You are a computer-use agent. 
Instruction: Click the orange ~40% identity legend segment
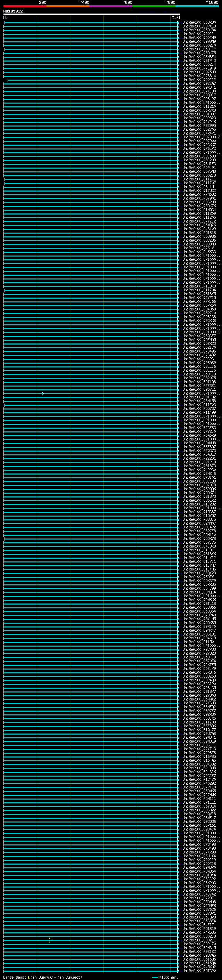(68, 6)
